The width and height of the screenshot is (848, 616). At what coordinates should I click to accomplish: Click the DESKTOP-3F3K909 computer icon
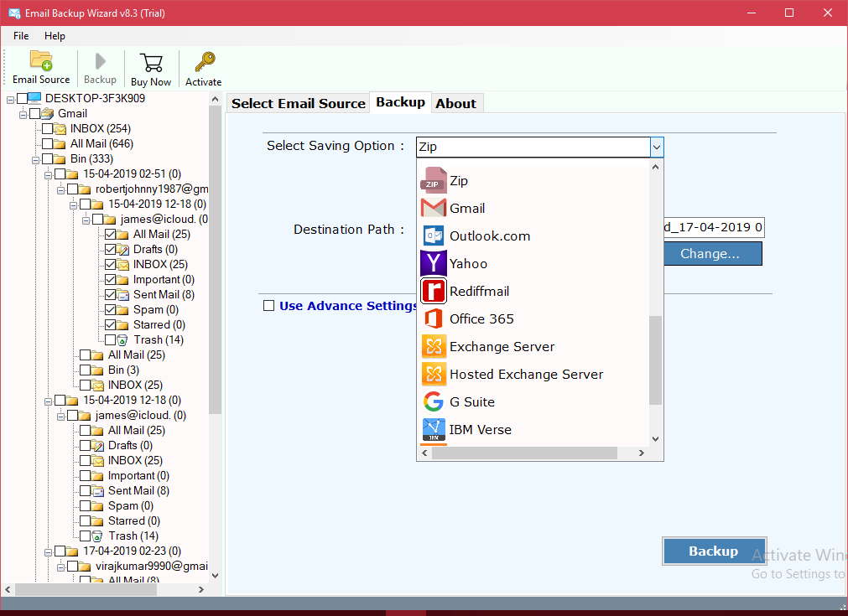(34, 98)
